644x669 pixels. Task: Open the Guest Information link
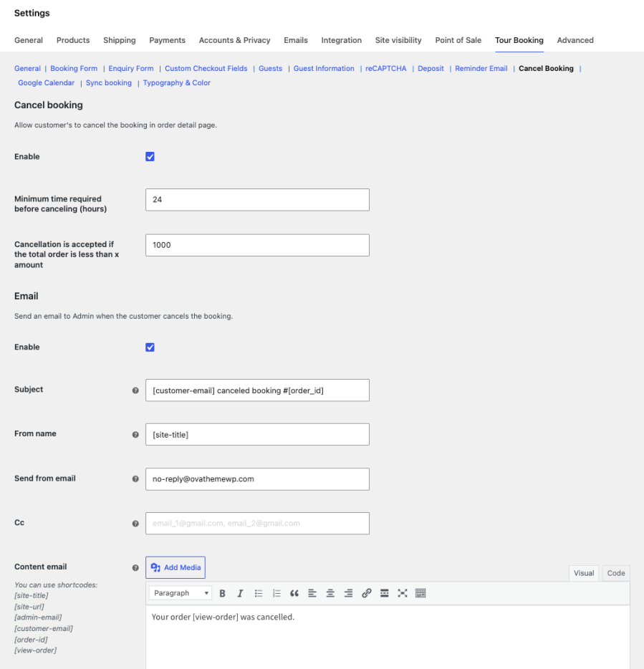tap(324, 68)
